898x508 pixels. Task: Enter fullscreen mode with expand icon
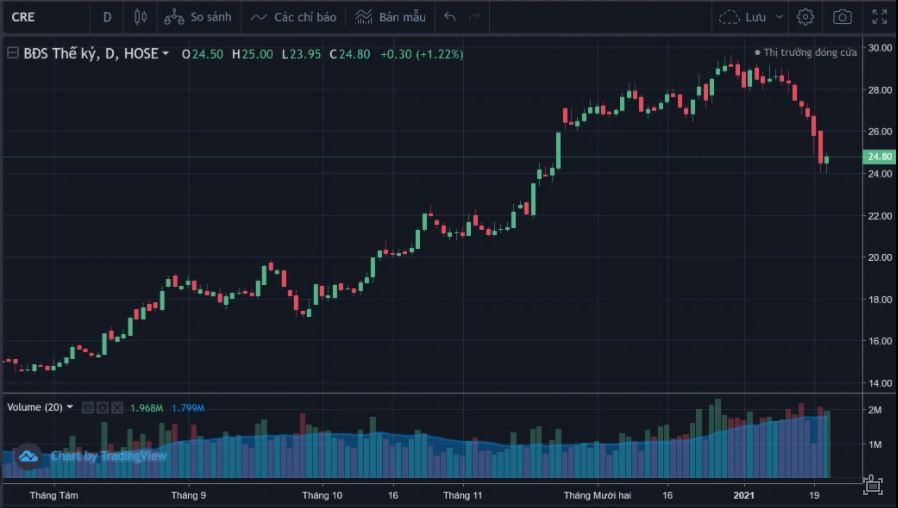pyautogui.click(x=880, y=17)
